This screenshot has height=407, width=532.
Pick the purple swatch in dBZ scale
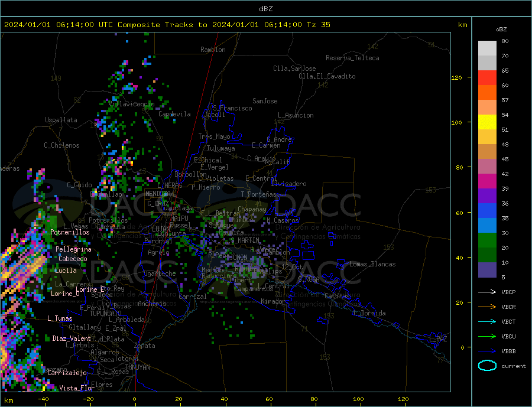click(487, 196)
